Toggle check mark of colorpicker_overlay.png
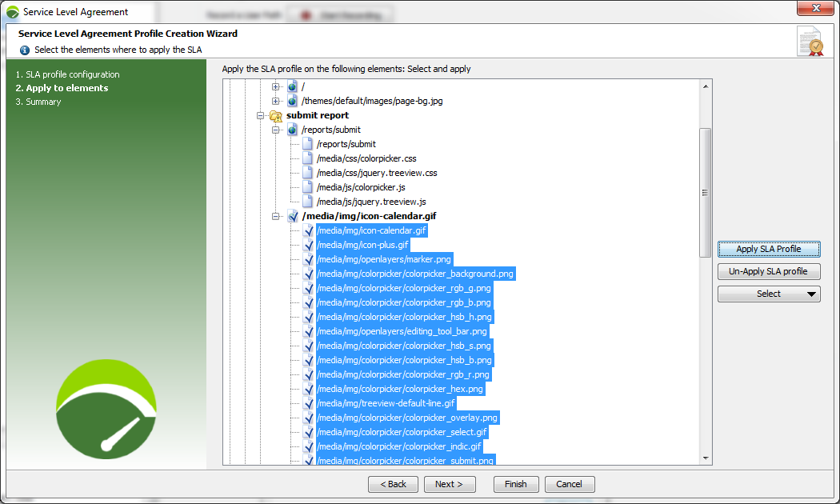The image size is (840, 504). pos(308,418)
